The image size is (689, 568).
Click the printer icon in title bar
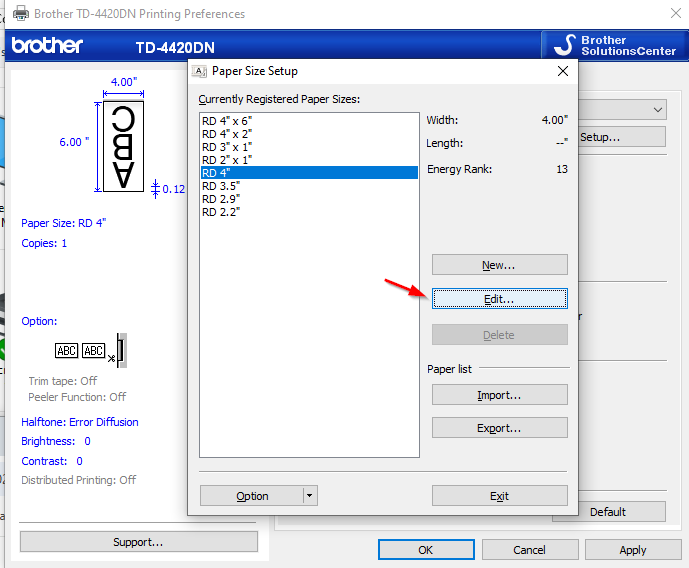pos(21,14)
